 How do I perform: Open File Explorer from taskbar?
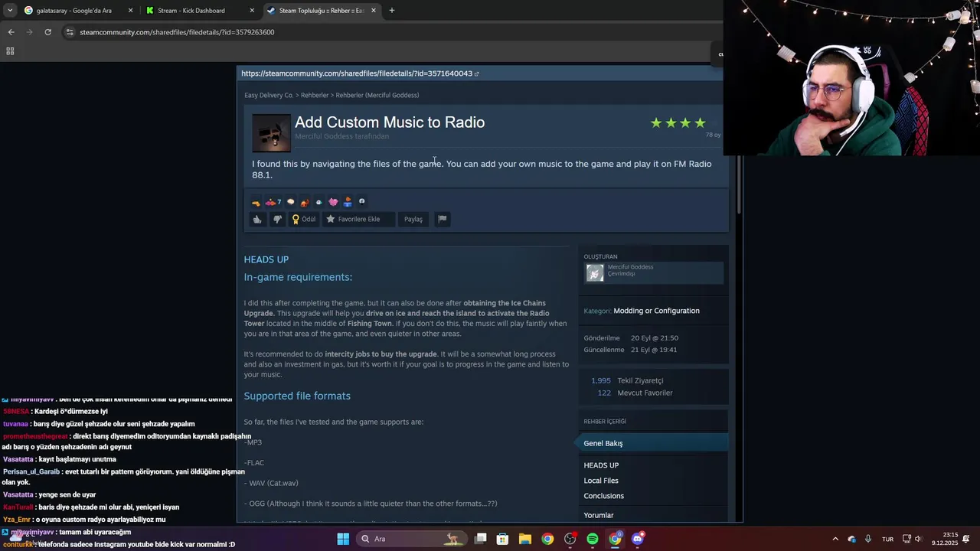[x=525, y=539]
